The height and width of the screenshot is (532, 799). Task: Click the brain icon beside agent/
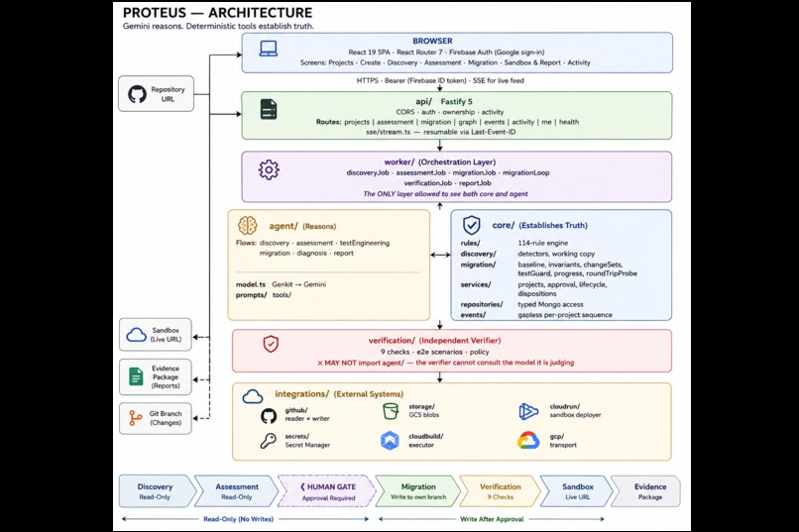[x=248, y=226]
